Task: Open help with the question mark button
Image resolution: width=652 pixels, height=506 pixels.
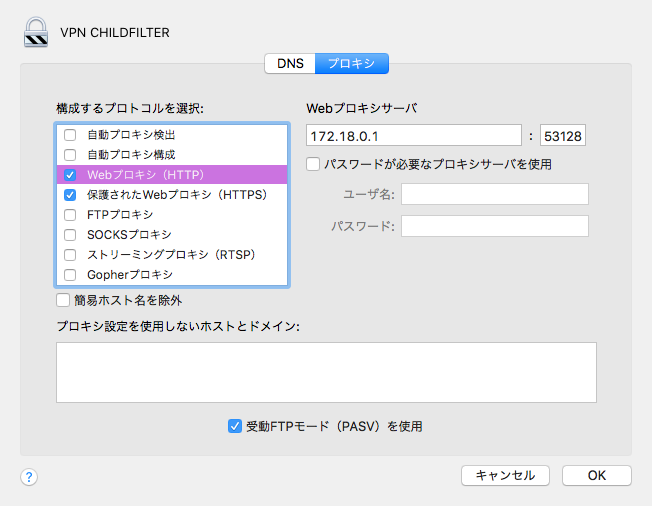Action: tap(29, 476)
